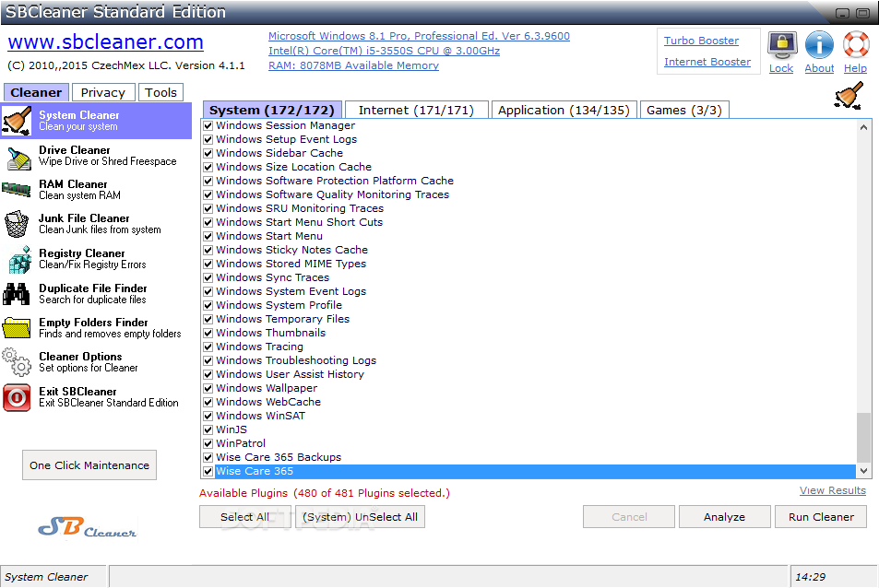
Task: Select Windows WinSAT list entry
Action: pyautogui.click(x=261, y=416)
